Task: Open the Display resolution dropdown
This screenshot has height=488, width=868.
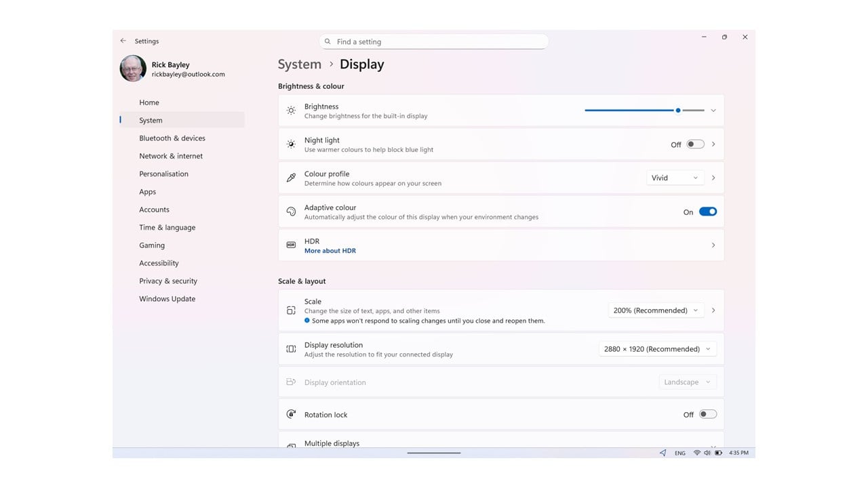Action: click(657, 349)
